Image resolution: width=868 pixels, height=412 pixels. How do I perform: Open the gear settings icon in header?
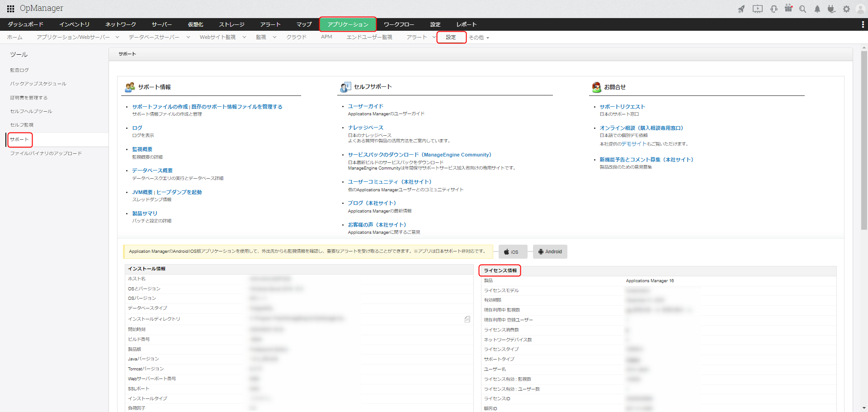coord(846,9)
